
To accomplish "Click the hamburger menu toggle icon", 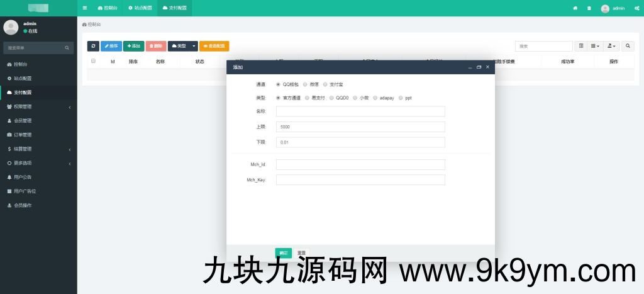I will [x=85, y=8].
